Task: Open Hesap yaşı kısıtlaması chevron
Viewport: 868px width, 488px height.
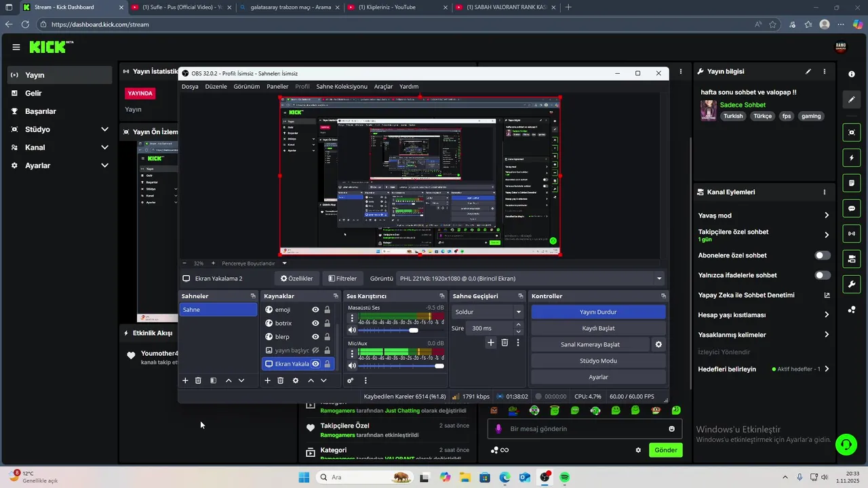Action: click(x=827, y=315)
